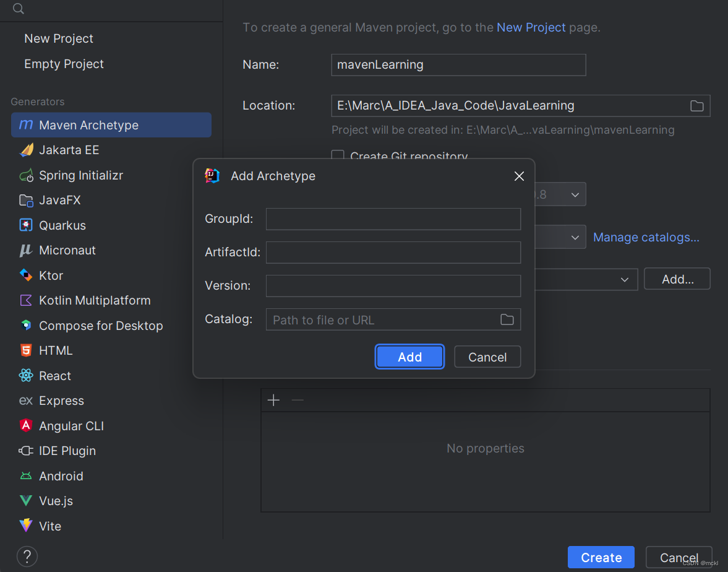Browse for Catalog file via folder icon
This screenshot has height=572, width=728.
(x=507, y=319)
